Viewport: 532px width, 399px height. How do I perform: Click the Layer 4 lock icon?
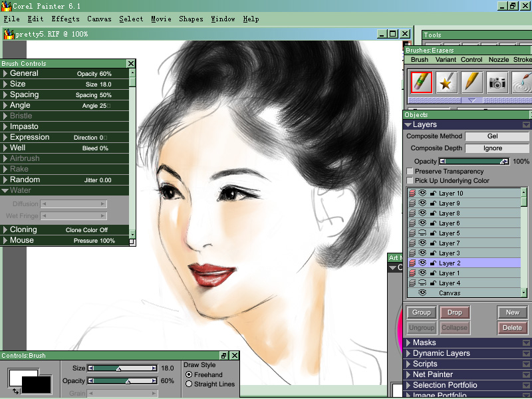point(433,283)
